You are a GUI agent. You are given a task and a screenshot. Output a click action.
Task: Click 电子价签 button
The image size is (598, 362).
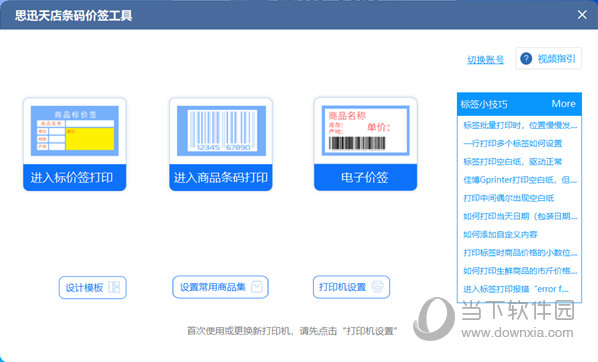click(x=365, y=177)
